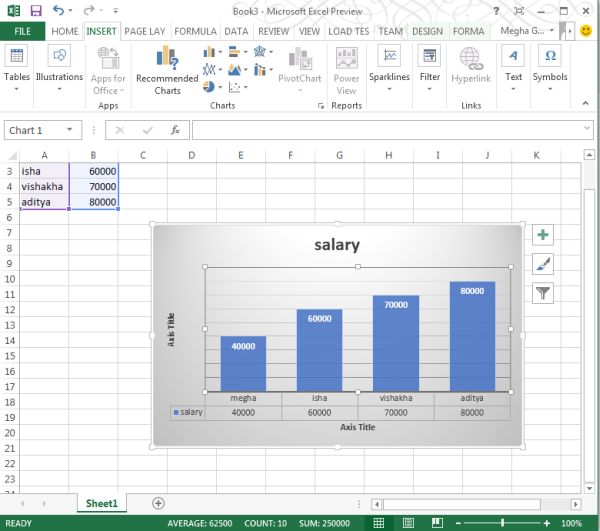
Task: Add a new sheet with plus button
Action: coord(158,503)
